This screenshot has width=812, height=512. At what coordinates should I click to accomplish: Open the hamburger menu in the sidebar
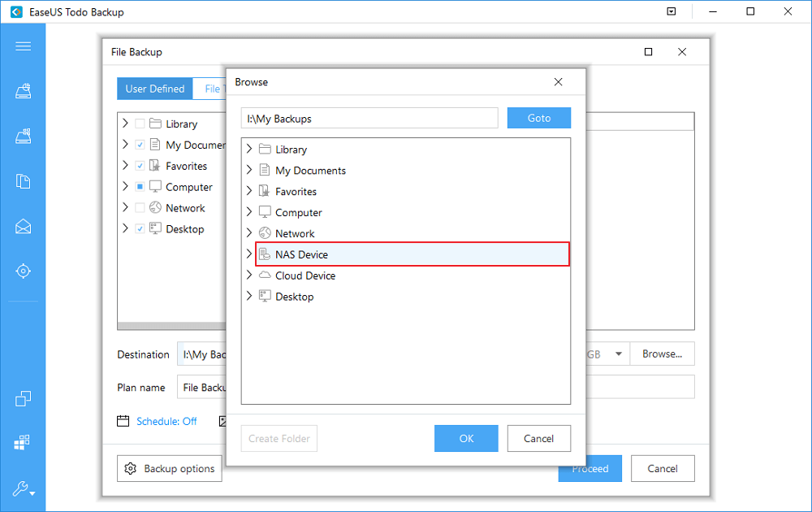[23, 46]
